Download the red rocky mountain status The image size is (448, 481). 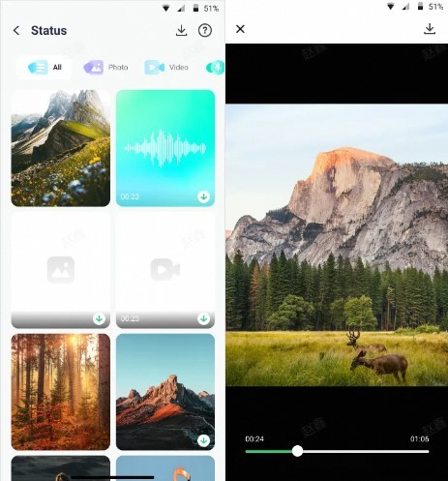(203, 440)
